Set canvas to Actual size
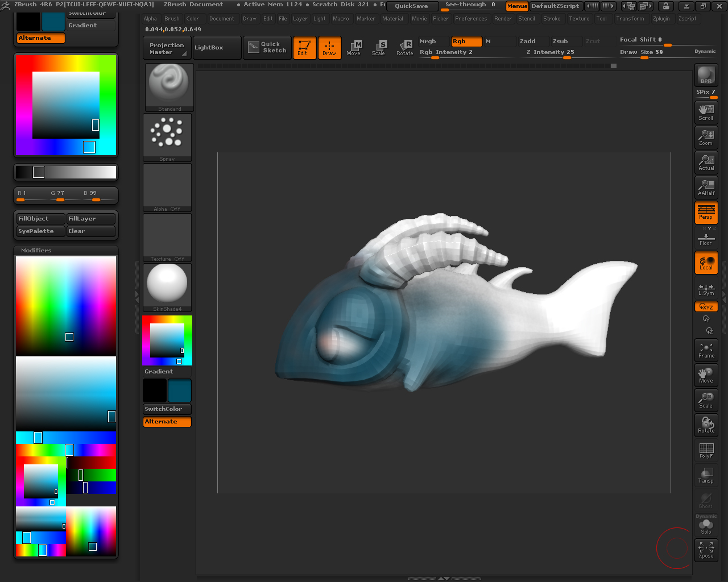 tap(706, 162)
